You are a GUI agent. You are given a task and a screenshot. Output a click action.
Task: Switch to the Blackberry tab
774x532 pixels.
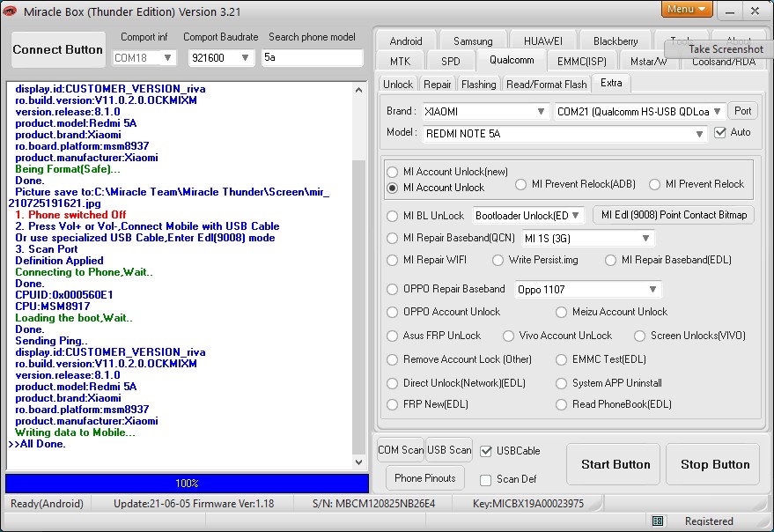[x=616, y=41]
